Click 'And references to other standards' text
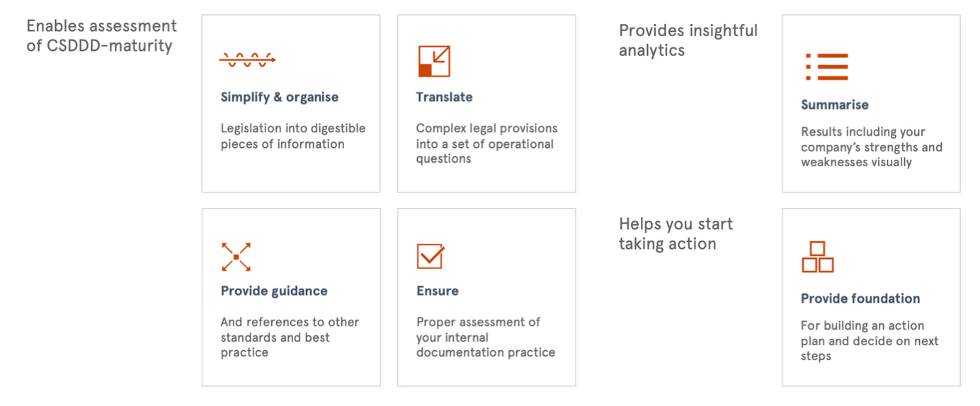This screenshot has height=406, width=980. (290, 337)
